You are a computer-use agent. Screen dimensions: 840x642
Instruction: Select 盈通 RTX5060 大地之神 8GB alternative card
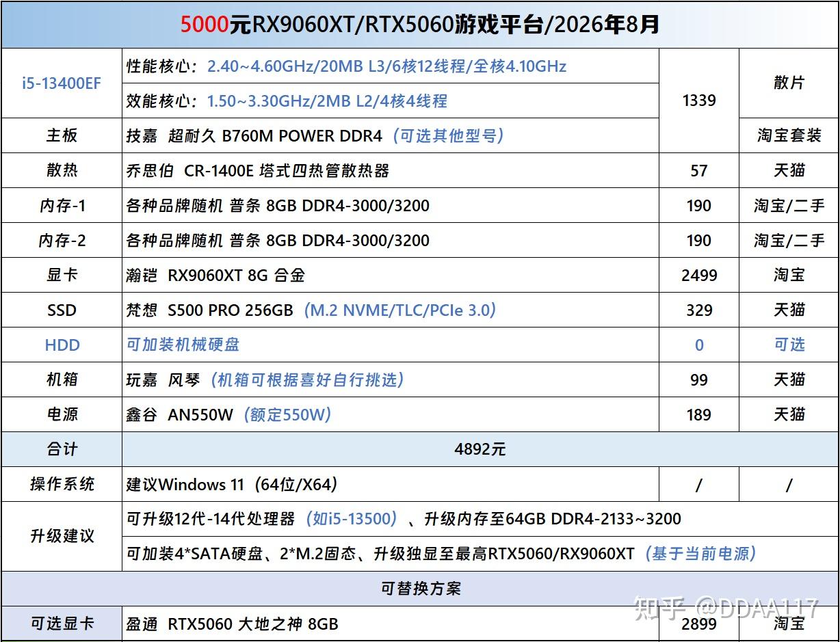tap(391, 624)
